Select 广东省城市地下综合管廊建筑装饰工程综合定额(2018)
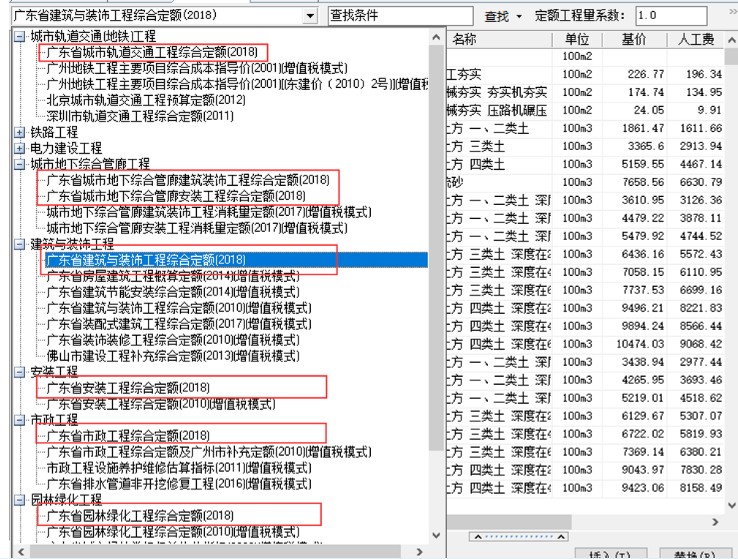This screenshot has width=738, height=559. 188,180
